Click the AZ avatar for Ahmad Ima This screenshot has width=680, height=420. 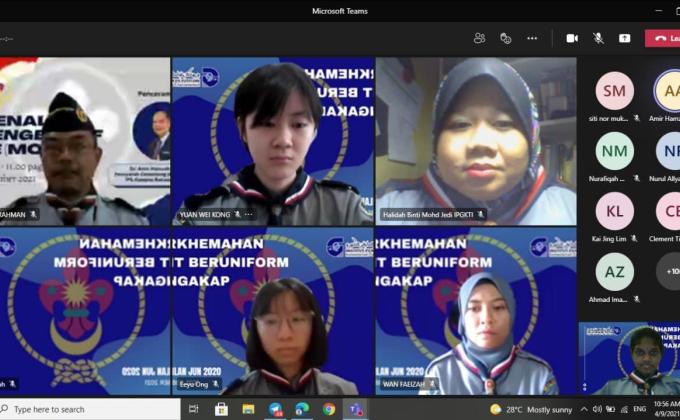coord(615,272)
